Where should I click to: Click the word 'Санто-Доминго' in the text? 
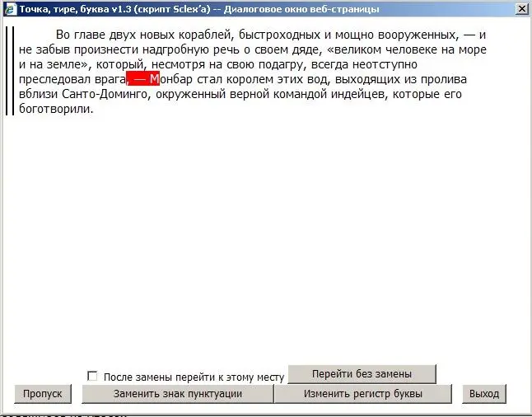coord(105,94)
